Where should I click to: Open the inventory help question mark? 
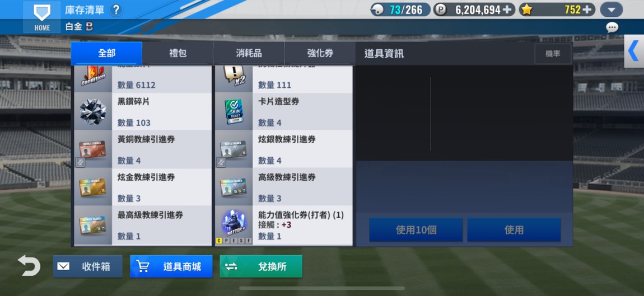[116, 10]
